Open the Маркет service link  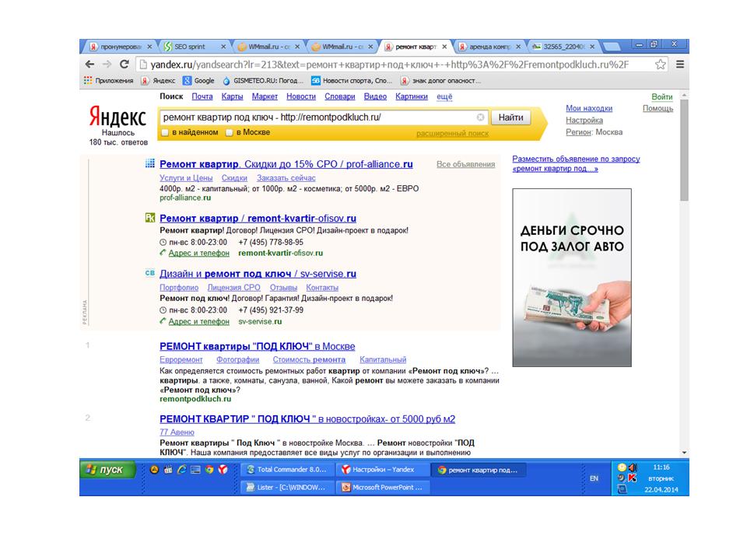pos(265,96)
